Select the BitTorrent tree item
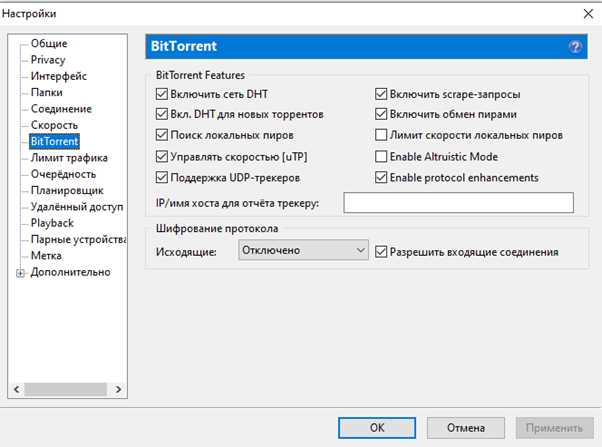 click(x=55, y=141)
